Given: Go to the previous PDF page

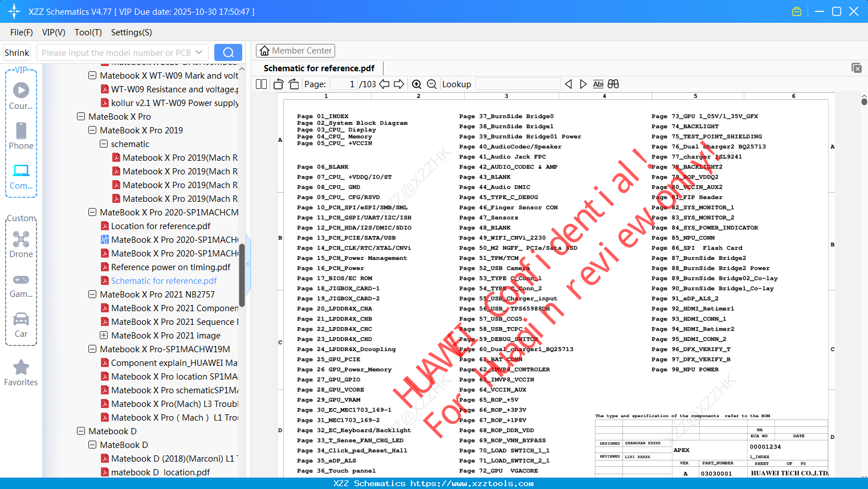Looking at the screenshot, I should coord(384,84).
